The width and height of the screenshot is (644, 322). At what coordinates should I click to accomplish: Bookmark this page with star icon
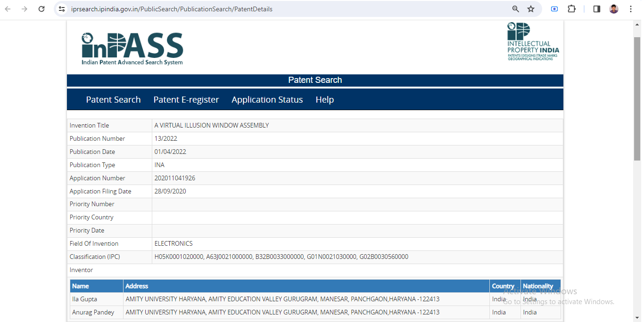531,9
